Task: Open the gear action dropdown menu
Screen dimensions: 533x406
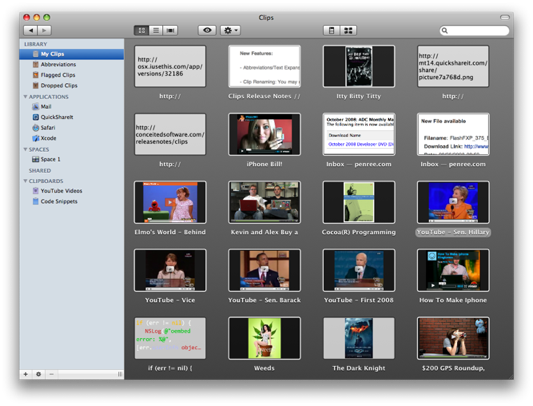Action: tap(230, 31)
